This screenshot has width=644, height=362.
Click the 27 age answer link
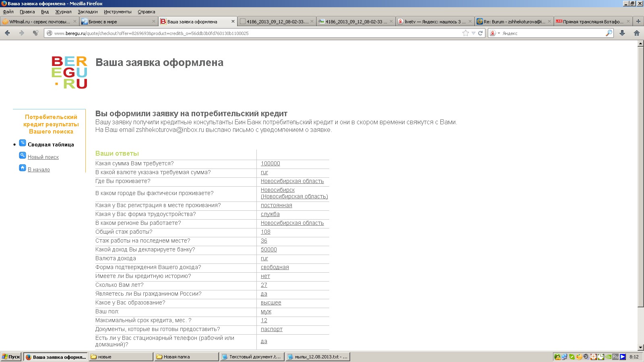tap(264, 285)
